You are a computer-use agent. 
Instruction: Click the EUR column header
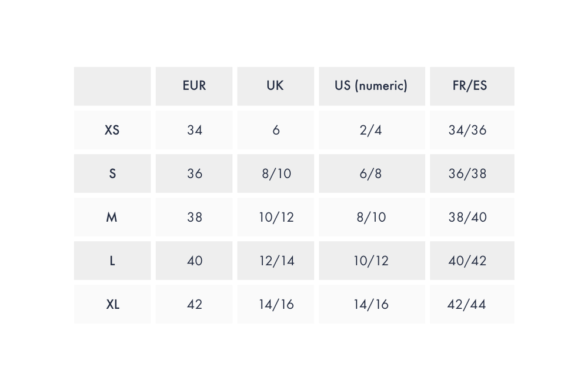194,86
